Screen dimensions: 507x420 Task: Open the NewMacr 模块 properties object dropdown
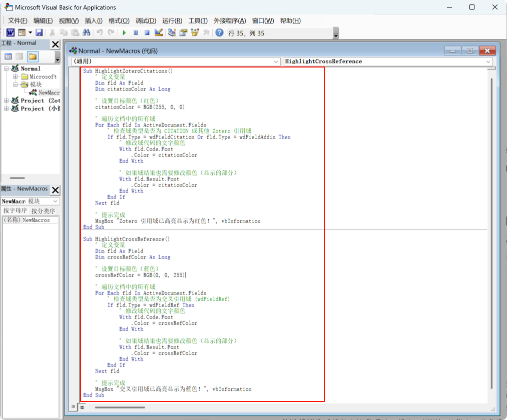pos(30,201)
